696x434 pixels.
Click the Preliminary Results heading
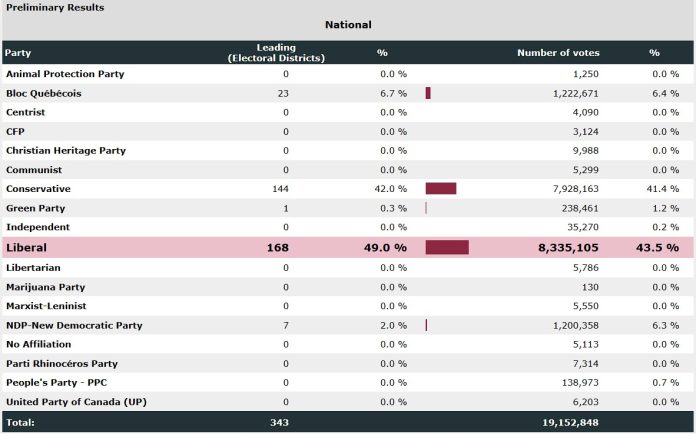pyautogui.click(x=55, y=7)
